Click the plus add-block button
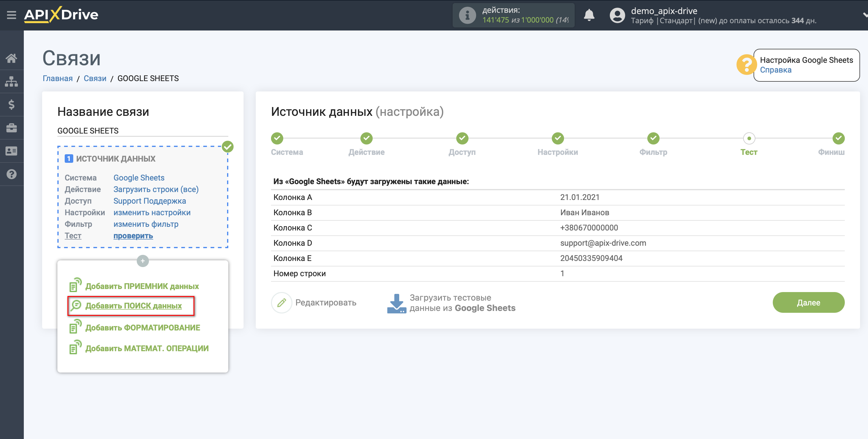868x439 pixels. pos(143,261)
